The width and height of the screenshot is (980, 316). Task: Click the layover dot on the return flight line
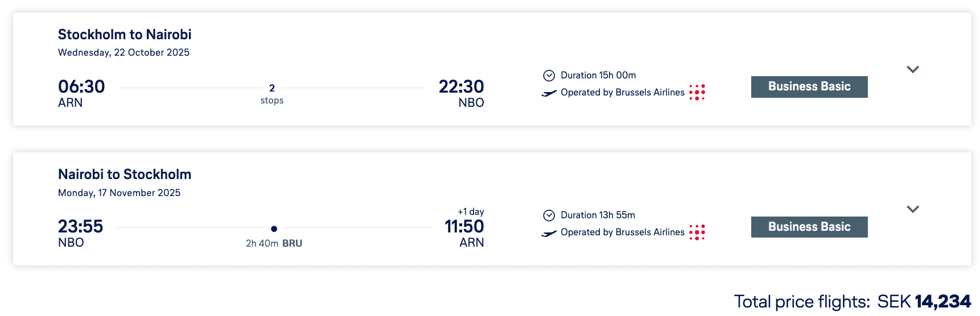click(x=274, y=228)
